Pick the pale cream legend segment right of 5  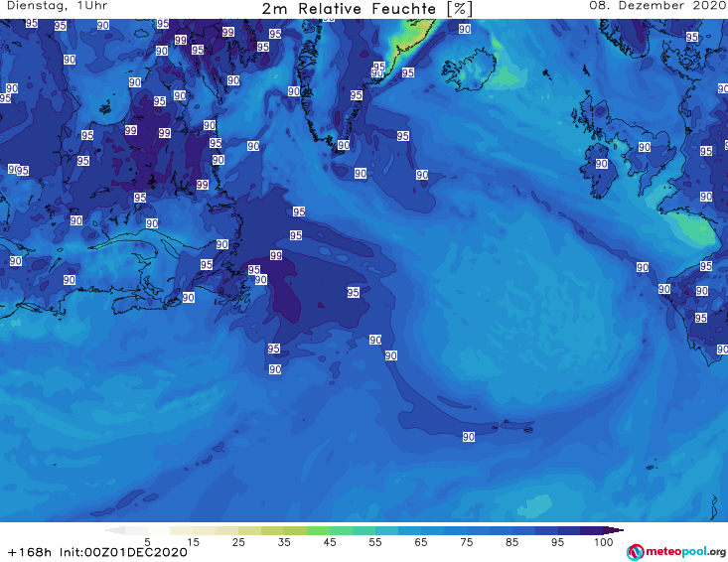158,530
